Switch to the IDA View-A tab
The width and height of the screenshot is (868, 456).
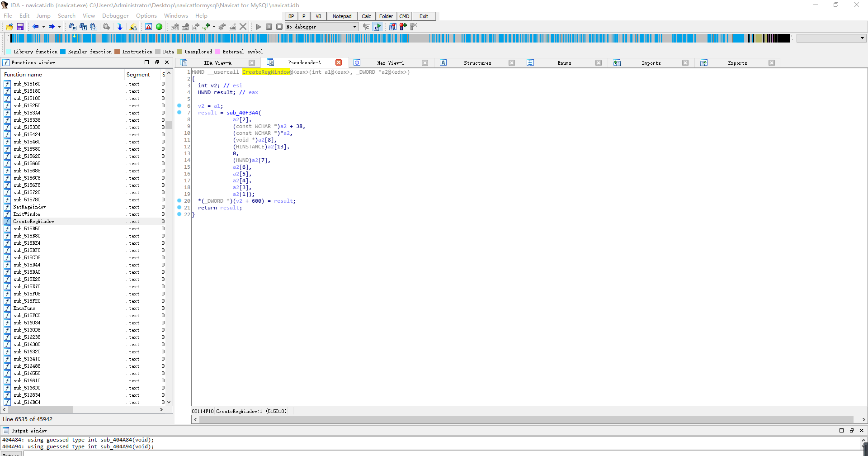(x=217, y=63)
